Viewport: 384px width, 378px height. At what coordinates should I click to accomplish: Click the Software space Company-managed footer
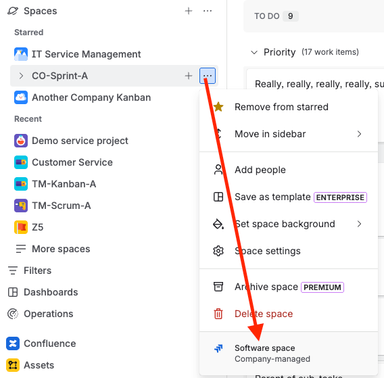coord(289,353)
